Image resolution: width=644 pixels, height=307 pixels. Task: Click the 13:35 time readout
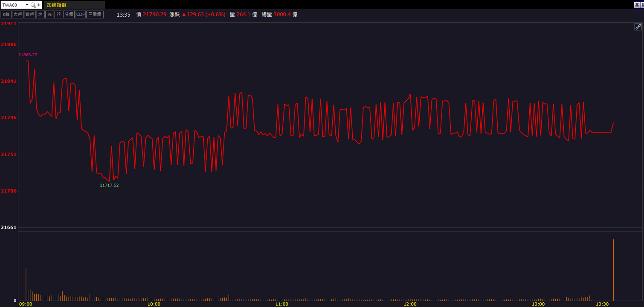123,14
